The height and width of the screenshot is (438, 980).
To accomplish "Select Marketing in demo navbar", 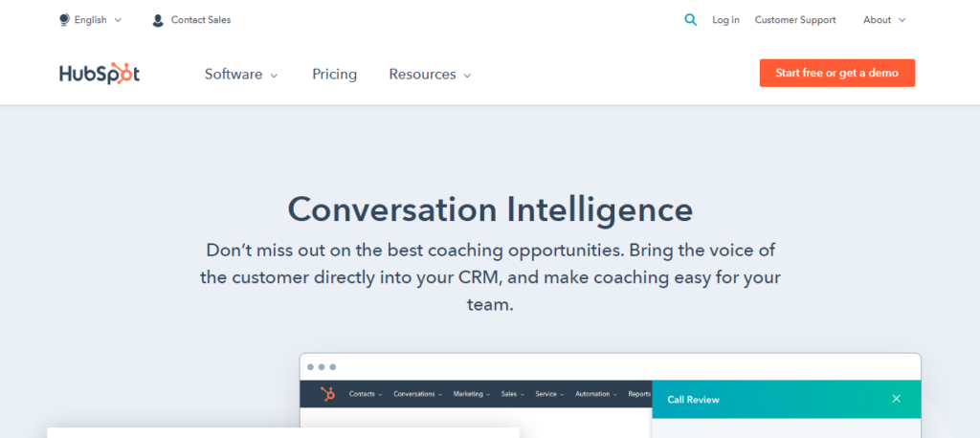I will pos(471,394).
